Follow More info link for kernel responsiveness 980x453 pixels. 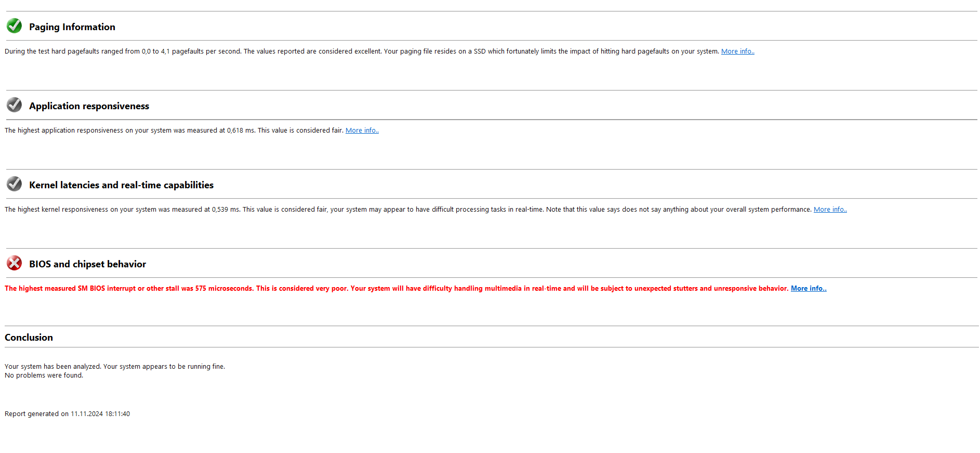[830, 210]
